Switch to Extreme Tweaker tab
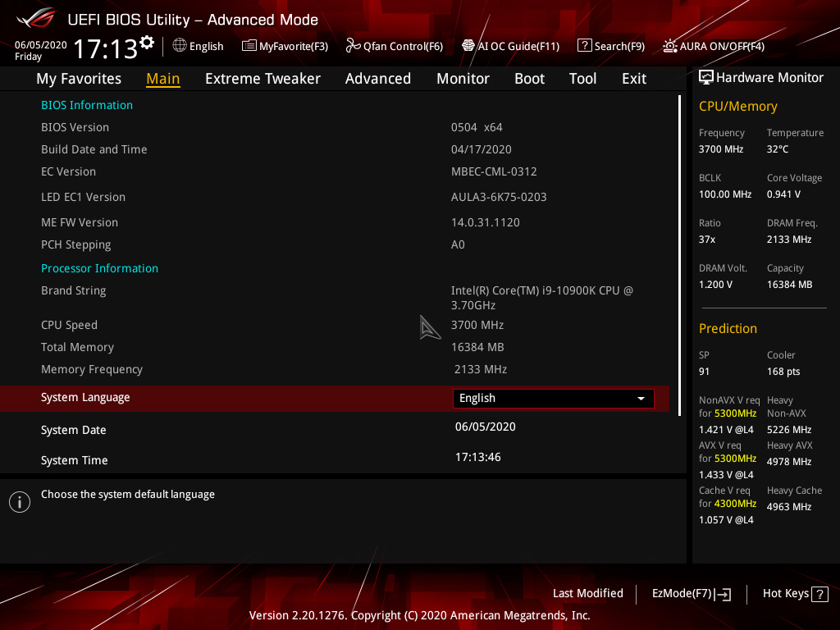Image resolution: width=840 pixels, height=630 pixels. click(x=262, y=79)
